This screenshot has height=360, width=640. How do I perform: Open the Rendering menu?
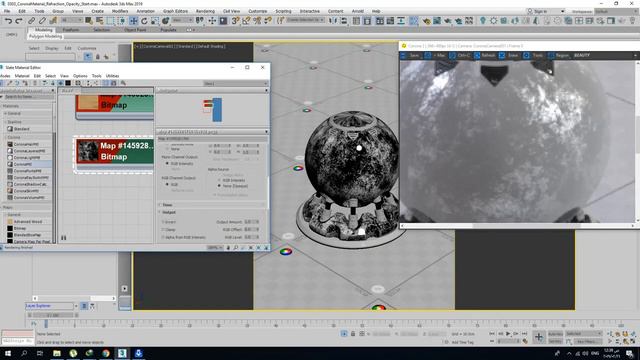click(x=205, y=11)
